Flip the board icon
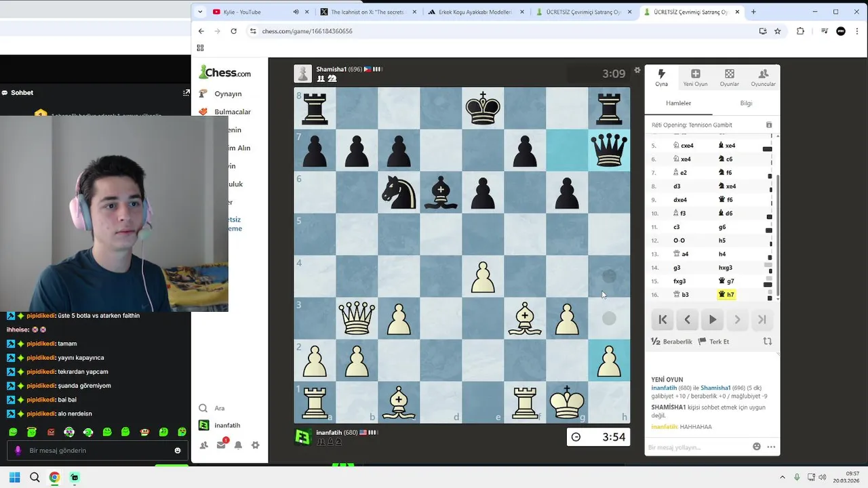 click(x=768, y=342)
